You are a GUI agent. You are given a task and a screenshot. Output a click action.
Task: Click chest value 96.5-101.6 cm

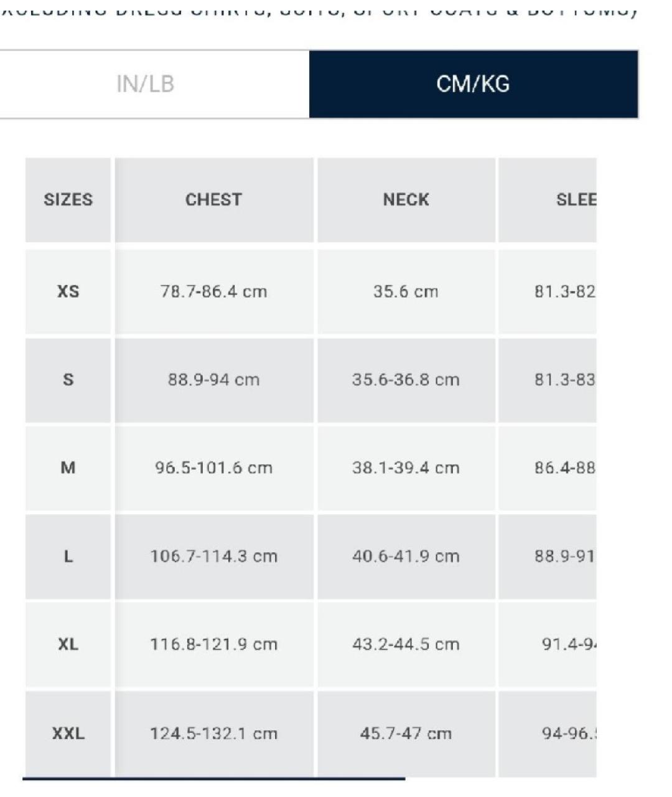tap(213, 468)
